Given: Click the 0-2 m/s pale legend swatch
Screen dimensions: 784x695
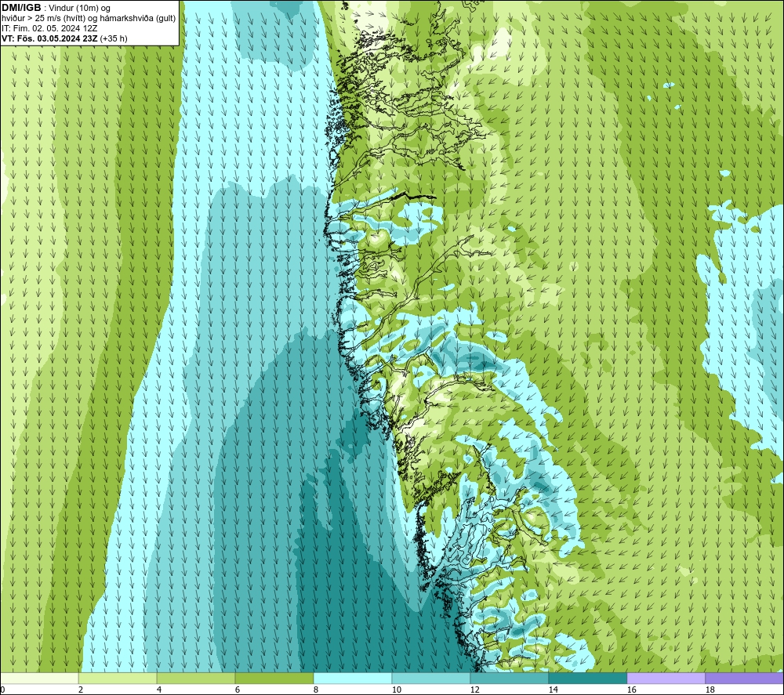Looking at the screenshot, I should (x=39, y=678).
